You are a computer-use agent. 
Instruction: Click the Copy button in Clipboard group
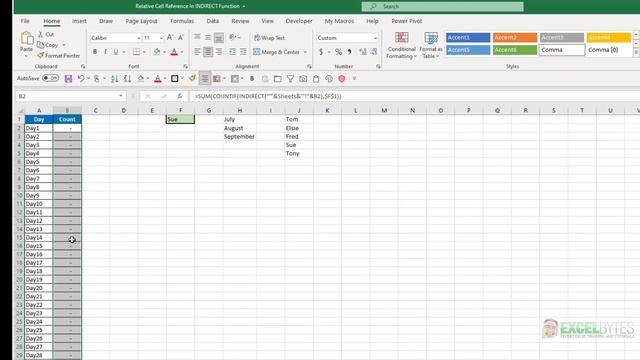click(x=48, y=45)
